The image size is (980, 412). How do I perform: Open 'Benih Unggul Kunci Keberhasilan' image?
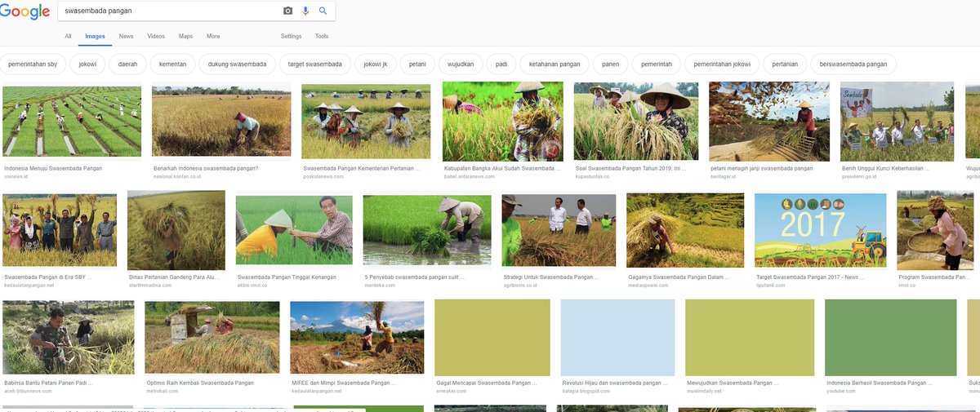[x=897, y=121]
